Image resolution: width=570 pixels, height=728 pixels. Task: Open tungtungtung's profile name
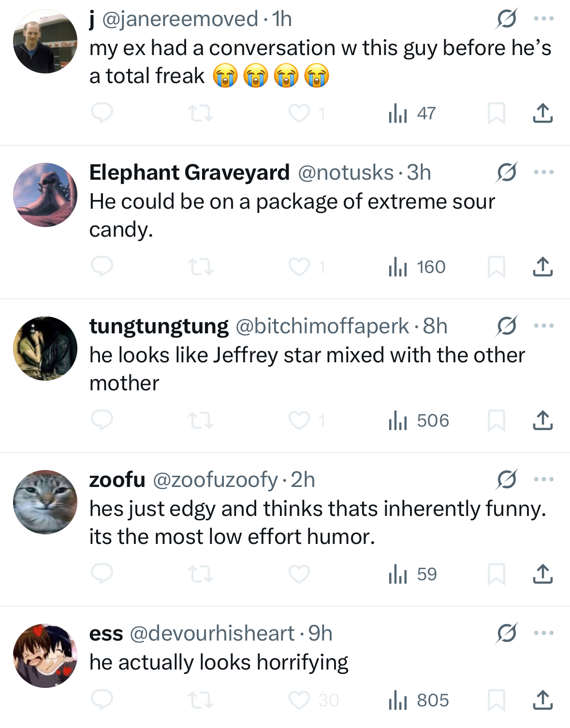point(159,326)
